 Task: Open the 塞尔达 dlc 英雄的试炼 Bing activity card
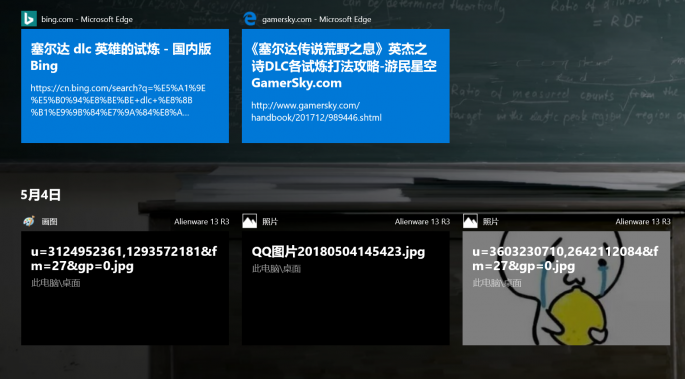pyautogui.click(x=125, y=86)
